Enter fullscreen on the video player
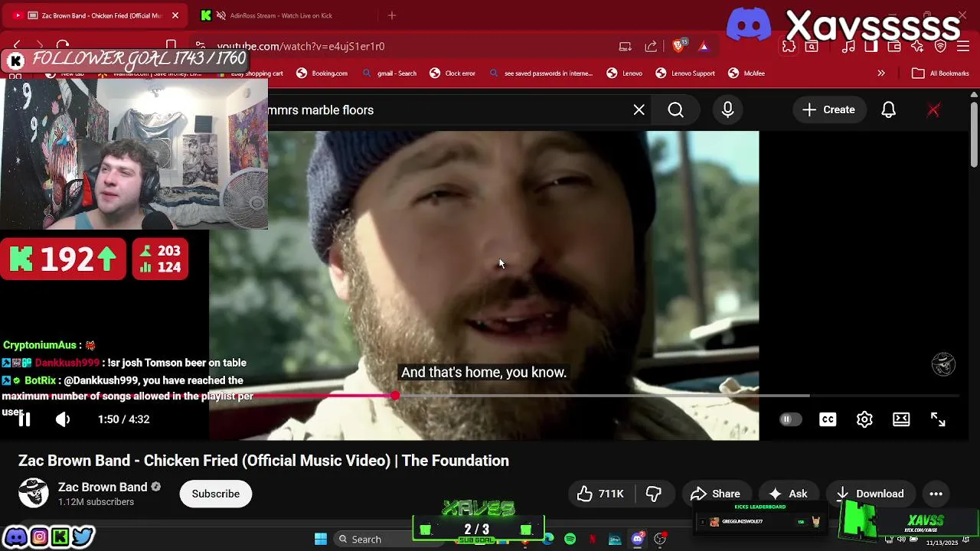This screenshot has width=980, height=551. pos(938,419)
